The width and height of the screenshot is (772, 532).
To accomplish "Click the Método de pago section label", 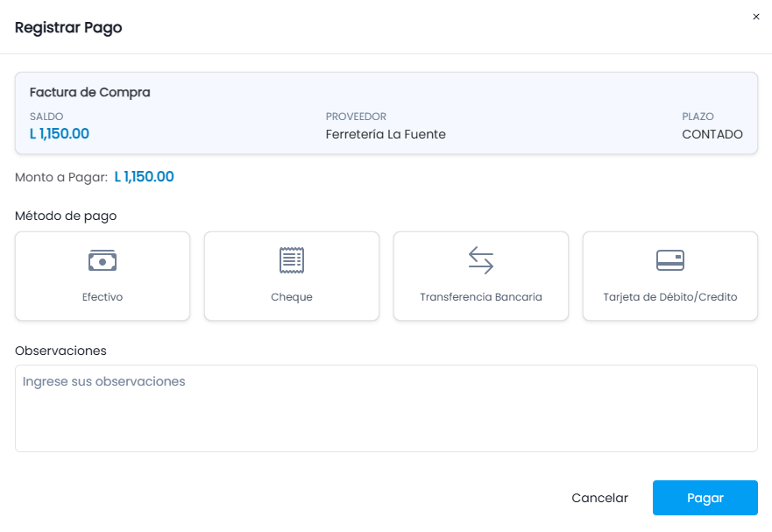I will click(66, 216).
